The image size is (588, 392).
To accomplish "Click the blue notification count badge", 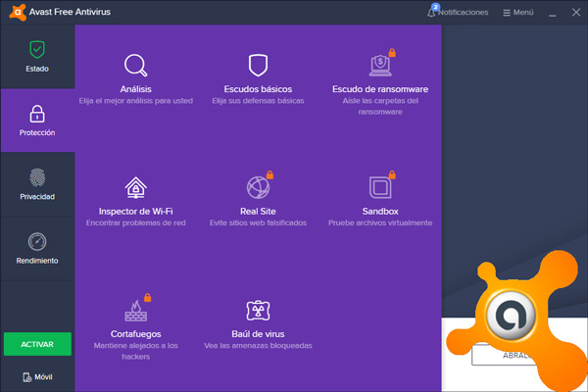I will click(x=435, y=7).
